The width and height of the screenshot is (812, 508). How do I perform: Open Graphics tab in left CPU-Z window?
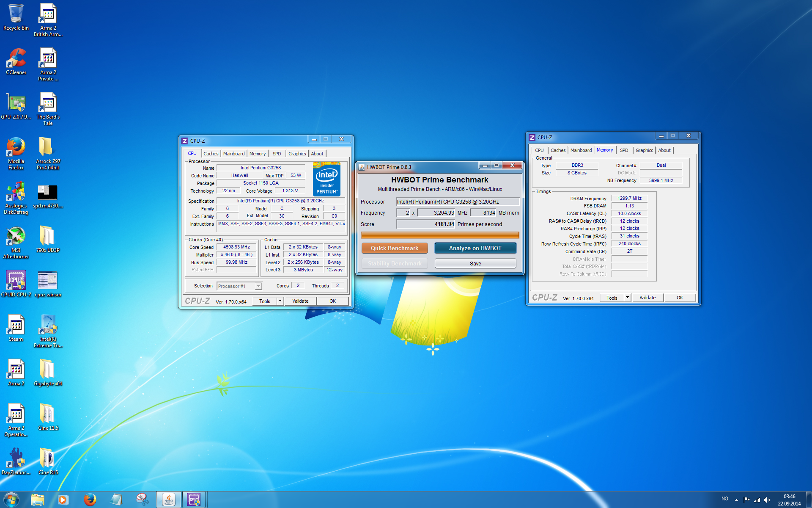pos(297,154)
